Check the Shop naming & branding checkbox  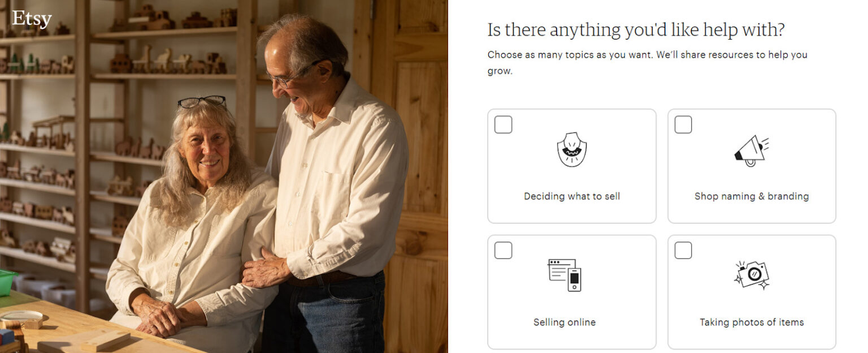(x=683, y=124)
